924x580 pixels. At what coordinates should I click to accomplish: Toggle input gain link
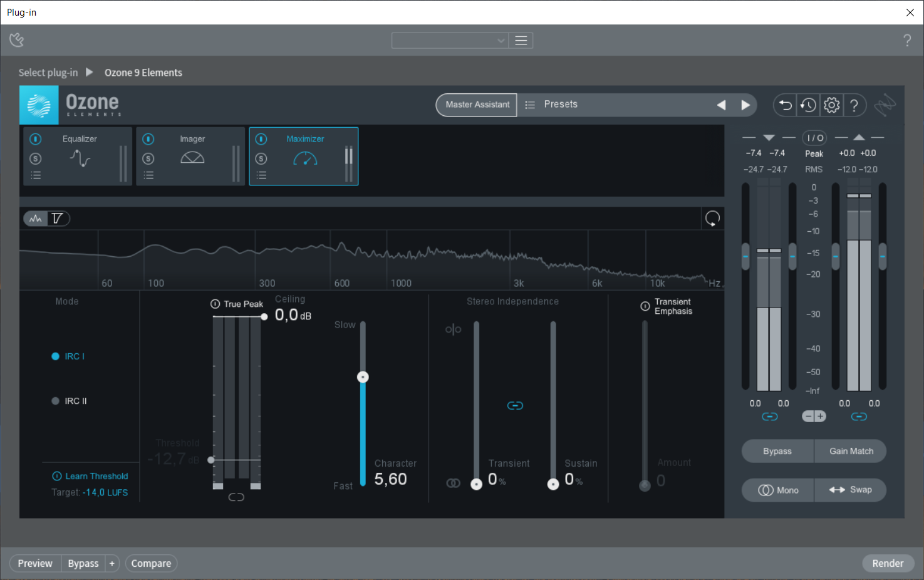770,417
